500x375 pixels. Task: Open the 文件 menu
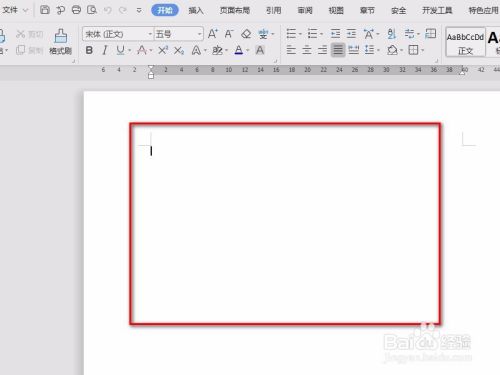coord(10,10)
